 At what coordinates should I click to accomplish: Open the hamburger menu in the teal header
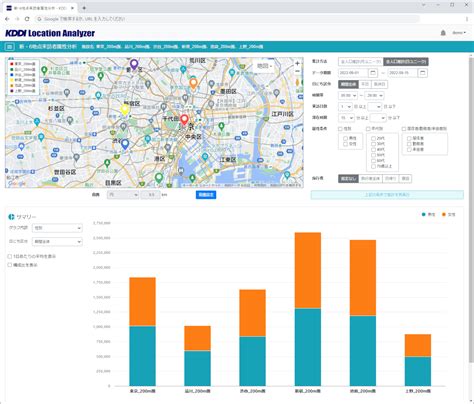click(x=9, y=47)
